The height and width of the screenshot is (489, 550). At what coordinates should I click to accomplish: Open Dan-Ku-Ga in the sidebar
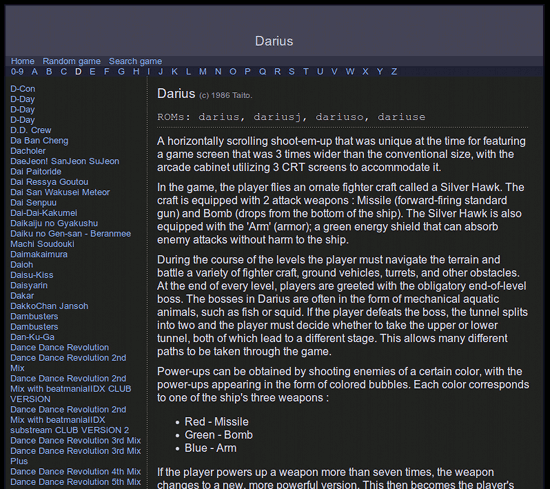pyautogui.click(x=32, y=337)
